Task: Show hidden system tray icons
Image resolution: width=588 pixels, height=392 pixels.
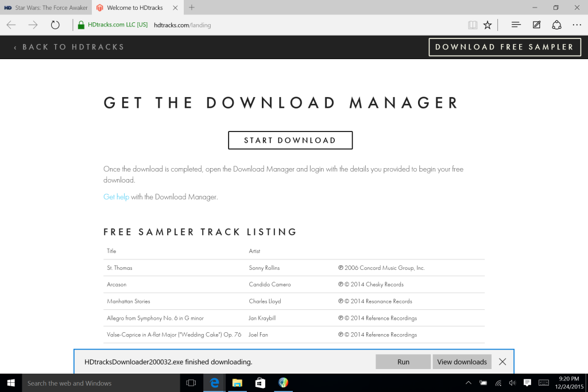Action: pyautogui.click(x=469, y=383)
